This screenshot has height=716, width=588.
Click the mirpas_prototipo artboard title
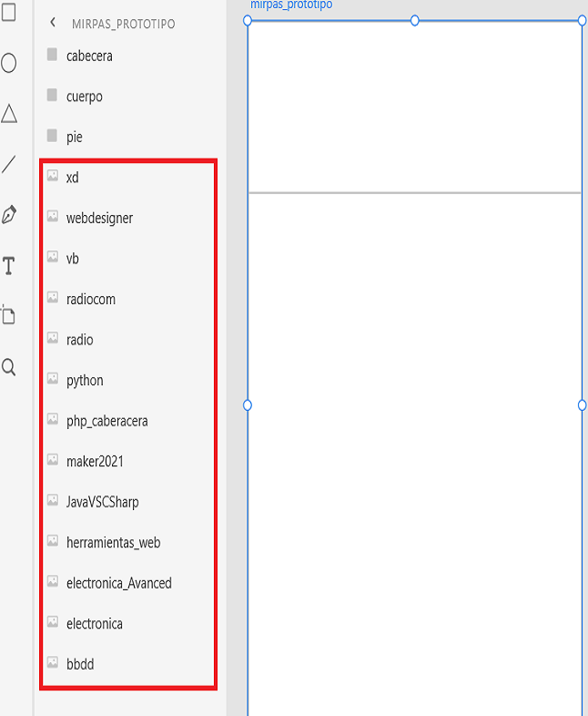(x=291, y=5)
